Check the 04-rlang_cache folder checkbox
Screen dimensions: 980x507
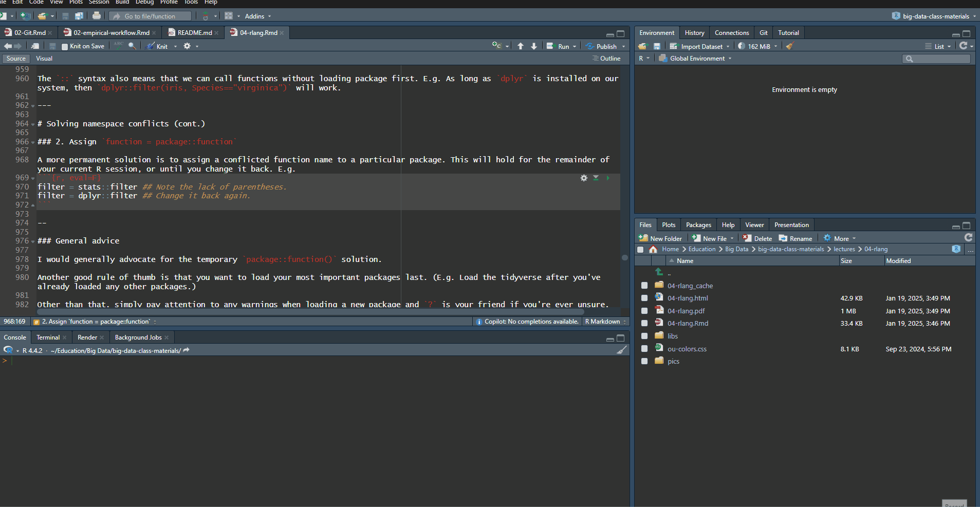(644, 286)
